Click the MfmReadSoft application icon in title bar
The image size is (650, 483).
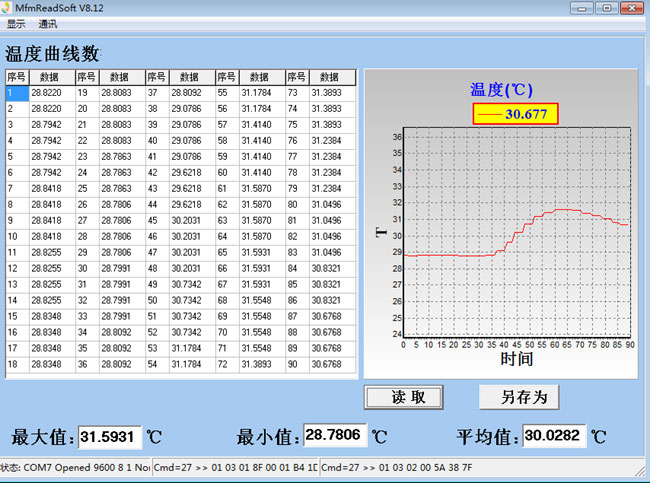(x=9, y=7)
